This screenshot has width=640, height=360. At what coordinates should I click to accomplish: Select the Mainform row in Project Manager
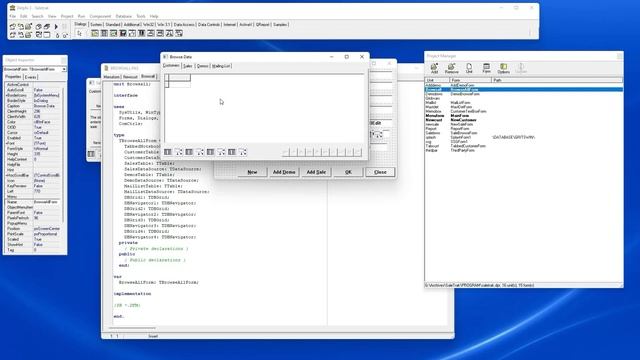[x=524, y=116]
